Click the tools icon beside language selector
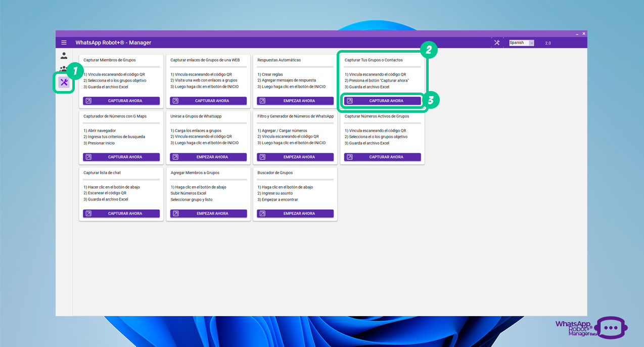This screenshot has width=644, height=347. (x=497, y=42)
